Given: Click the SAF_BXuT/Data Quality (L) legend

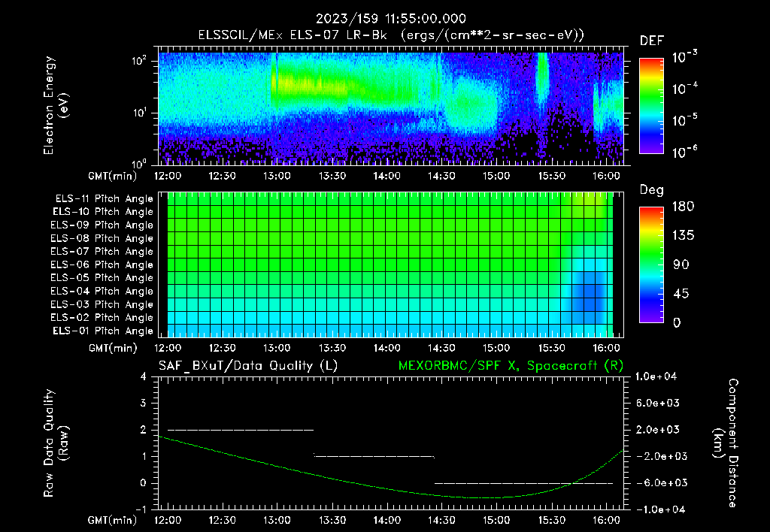Looking at the screenshot, I should pos(248,366).
